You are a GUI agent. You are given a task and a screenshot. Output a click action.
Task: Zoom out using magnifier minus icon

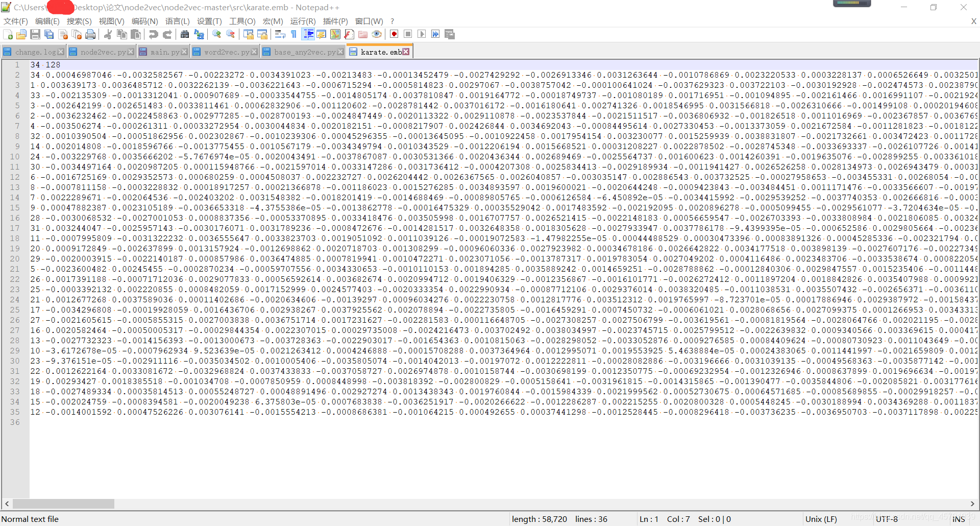[x=231, y=34]
